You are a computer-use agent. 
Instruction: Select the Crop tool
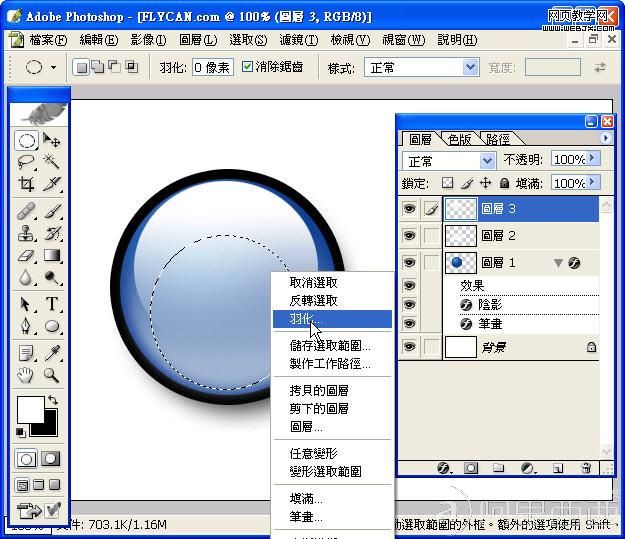pos(26,184)
